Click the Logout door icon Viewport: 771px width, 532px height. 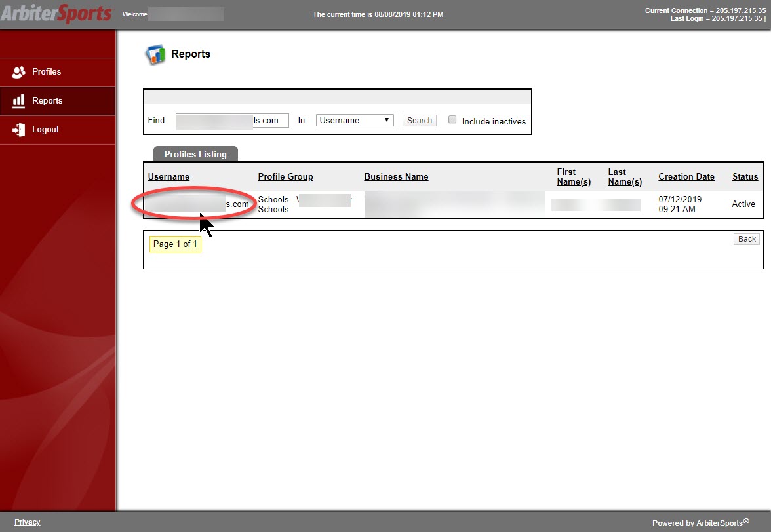(x=18, y=130)
